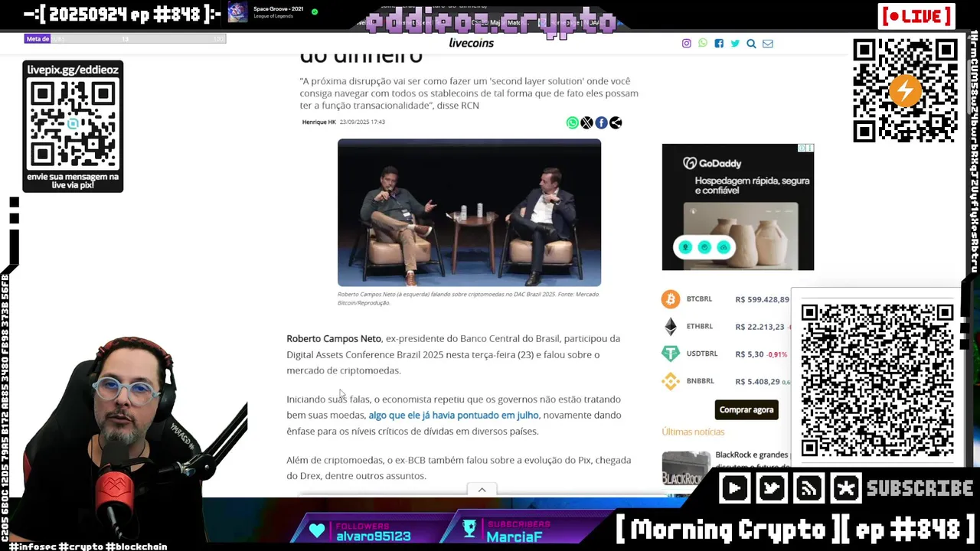This screenshot has width=980, height=551.
Task: Click the USDTBRL ticker label
Action: click(x=701, y=354)
